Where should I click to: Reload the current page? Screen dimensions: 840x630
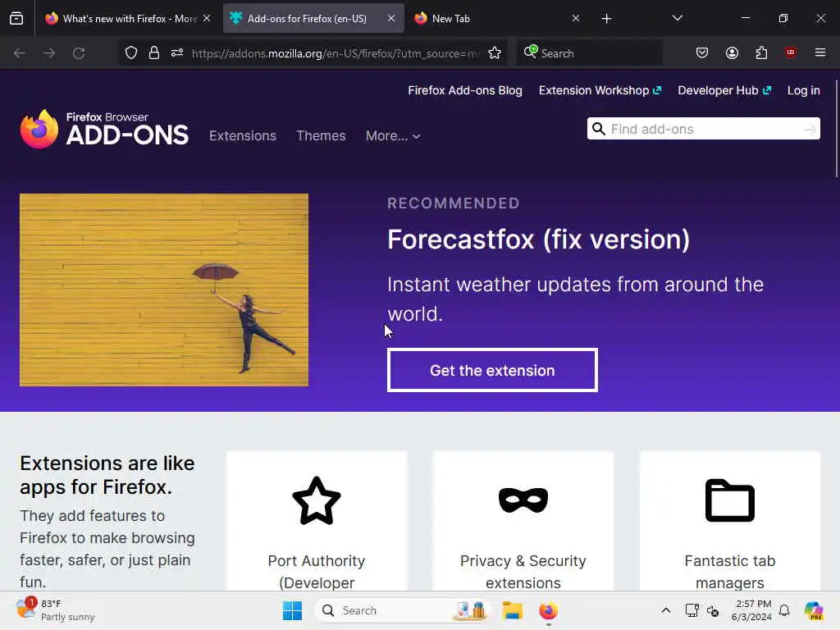79,53
